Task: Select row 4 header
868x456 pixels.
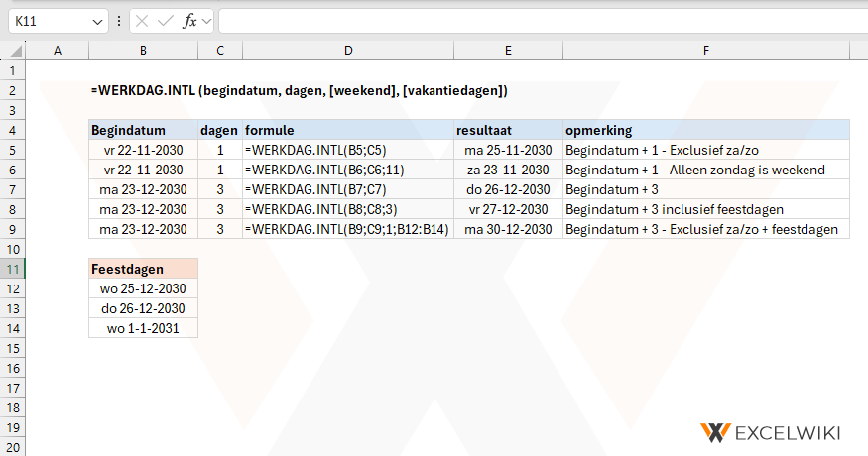Action: tap(12, 131)
